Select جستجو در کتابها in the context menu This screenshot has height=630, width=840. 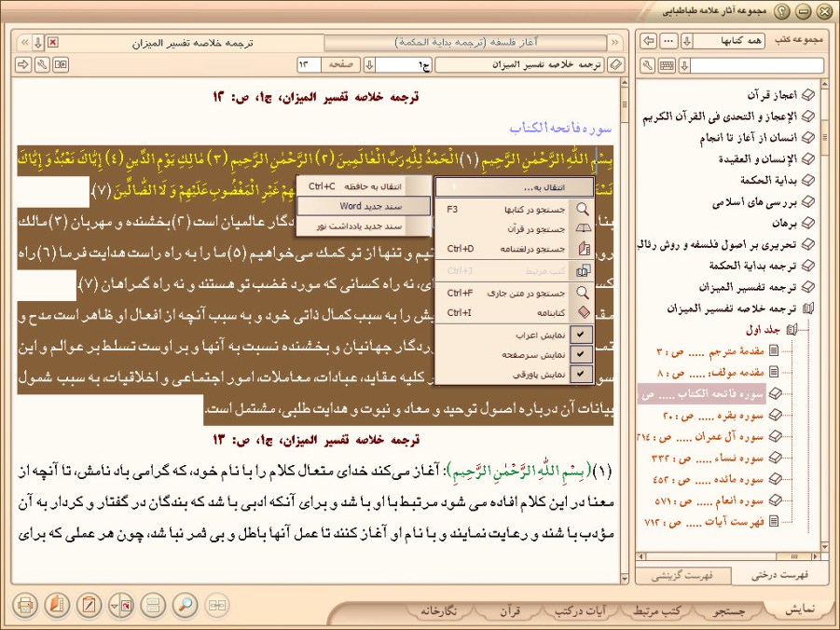pos(515,209)
